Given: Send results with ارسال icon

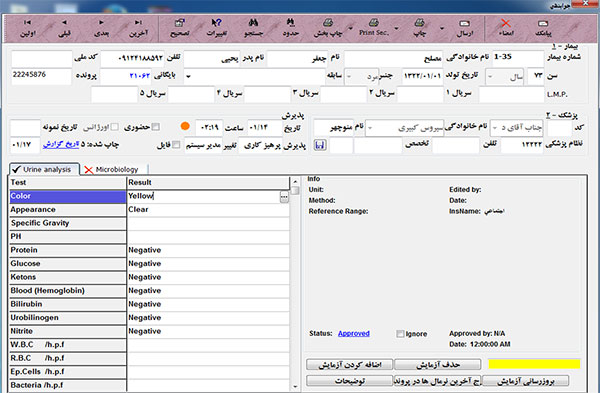Looking at the screenshot, I should tap(465, 28).
